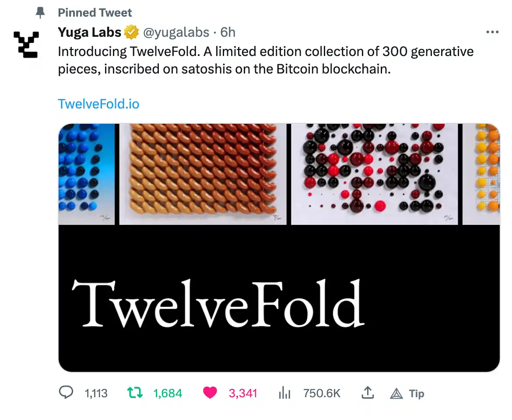Click the blue spheres artwork
The width and height of the screenshot is (512, 420).
point(86,174)
